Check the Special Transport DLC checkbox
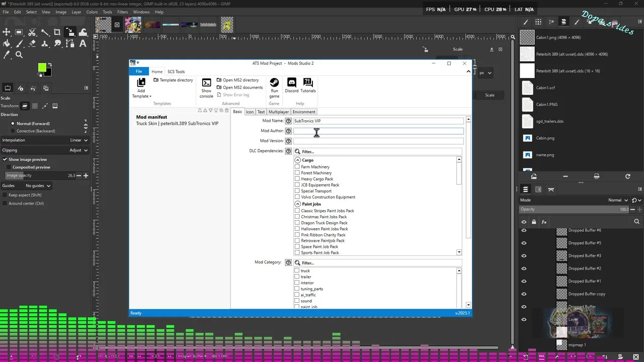Screen dimensions: 644x362 click(x=297, y=191)
